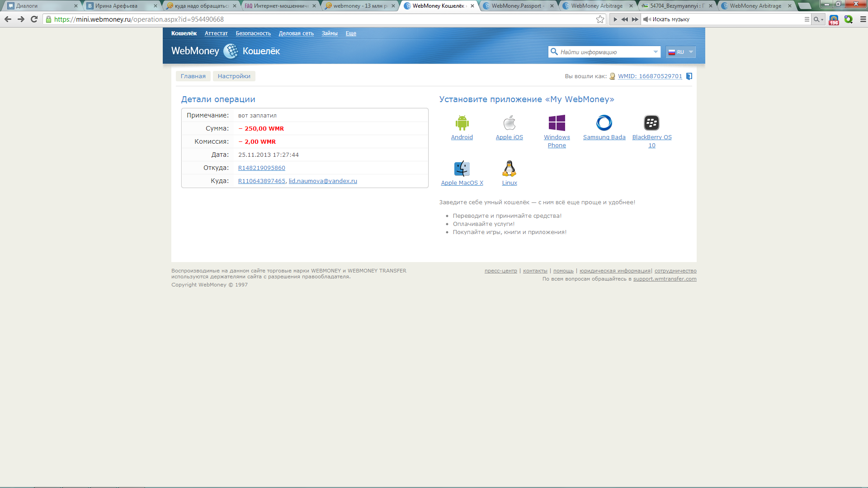This screenshot has width=868, height=488.
Task: Click the − 250,00 WMR amount
Action: coord(261,129)
